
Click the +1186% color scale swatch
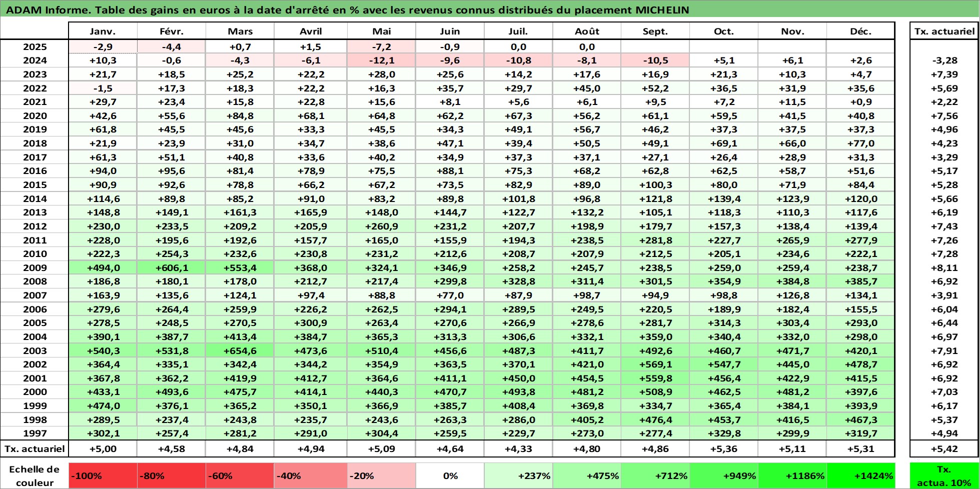click(x=792, y=475)
